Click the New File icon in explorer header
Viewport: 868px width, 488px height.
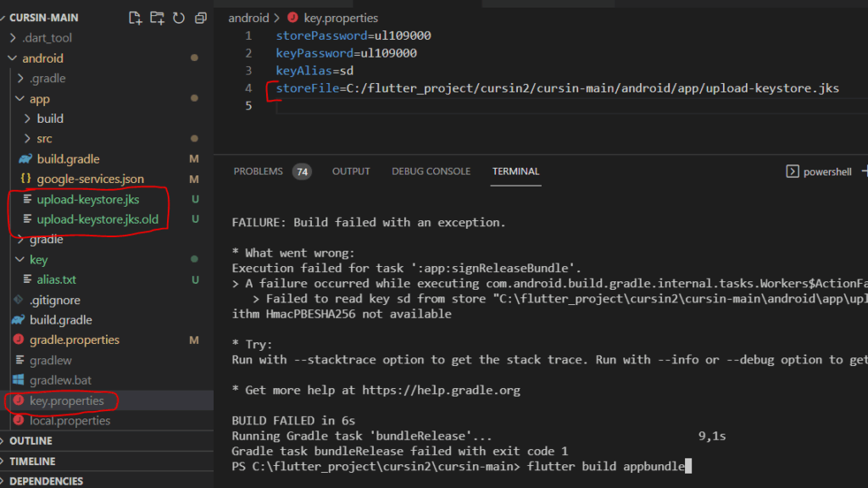(x=135, y=18)
